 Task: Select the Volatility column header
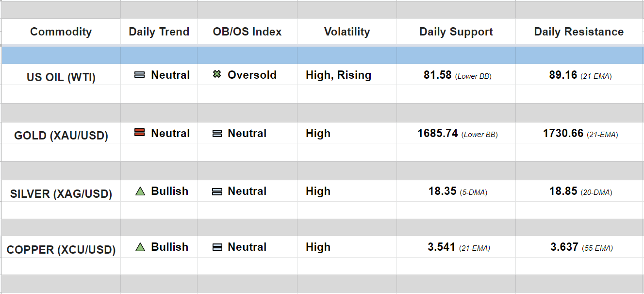tap(347, 32)
